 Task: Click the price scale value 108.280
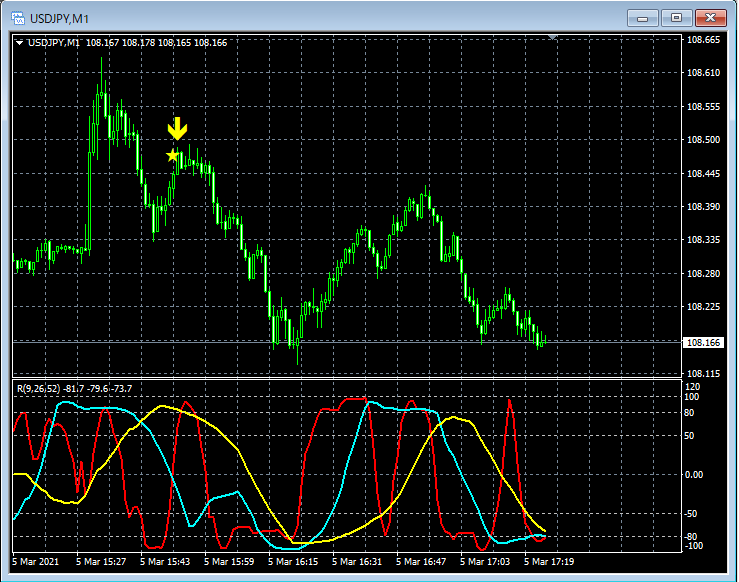click(703, 273)
